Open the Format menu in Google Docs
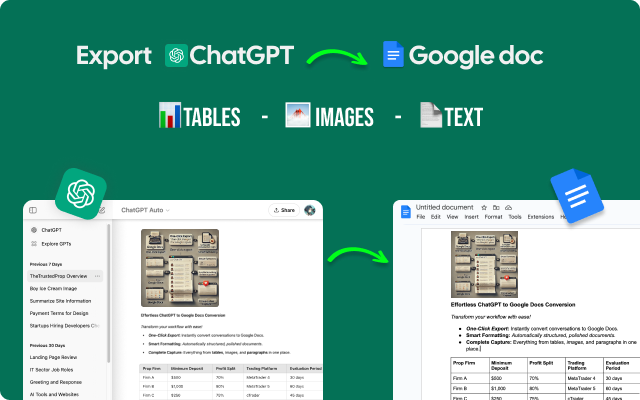Screen dimensions: 640x400 (x=493, y=217)
